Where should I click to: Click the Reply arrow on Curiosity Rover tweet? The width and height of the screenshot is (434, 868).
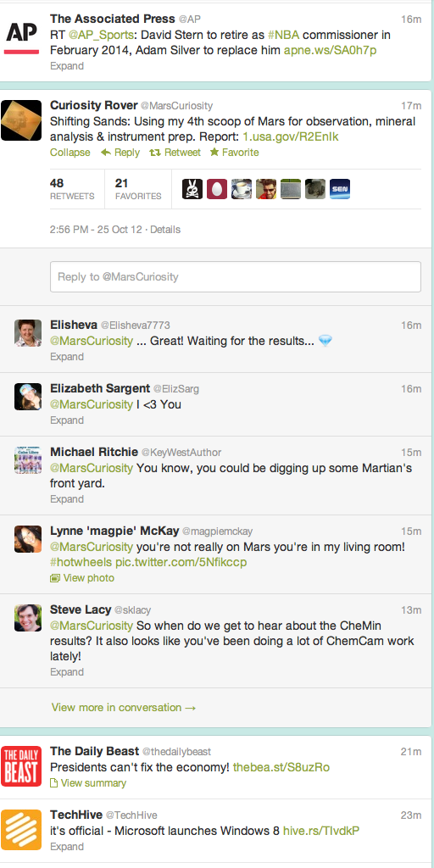120,153
